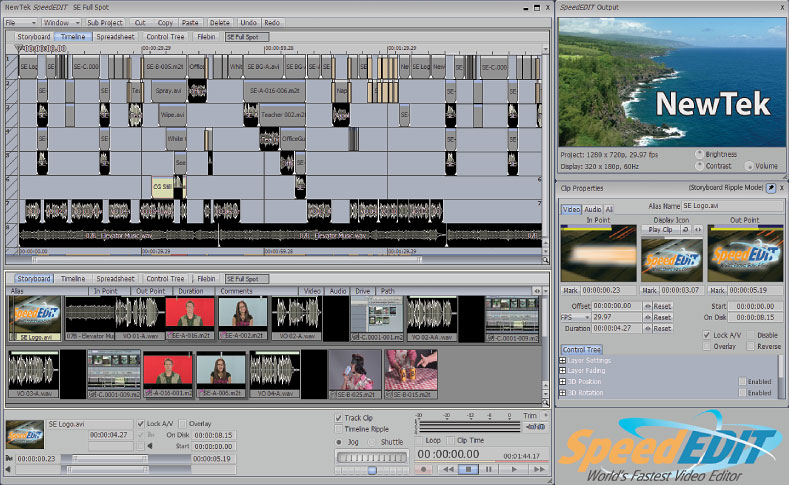
Task: Click the Undo toolbar button
Action: [248, 23]
